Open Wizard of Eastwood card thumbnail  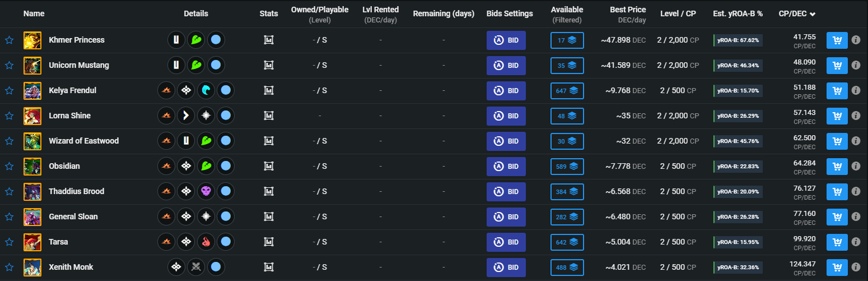(x=32, y=141)
